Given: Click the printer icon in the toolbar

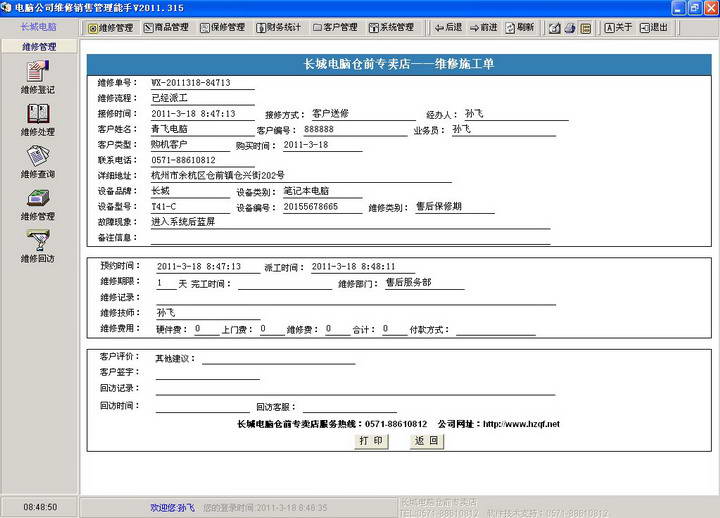Looking at the screenshot, I should click(x=570, y=28).
